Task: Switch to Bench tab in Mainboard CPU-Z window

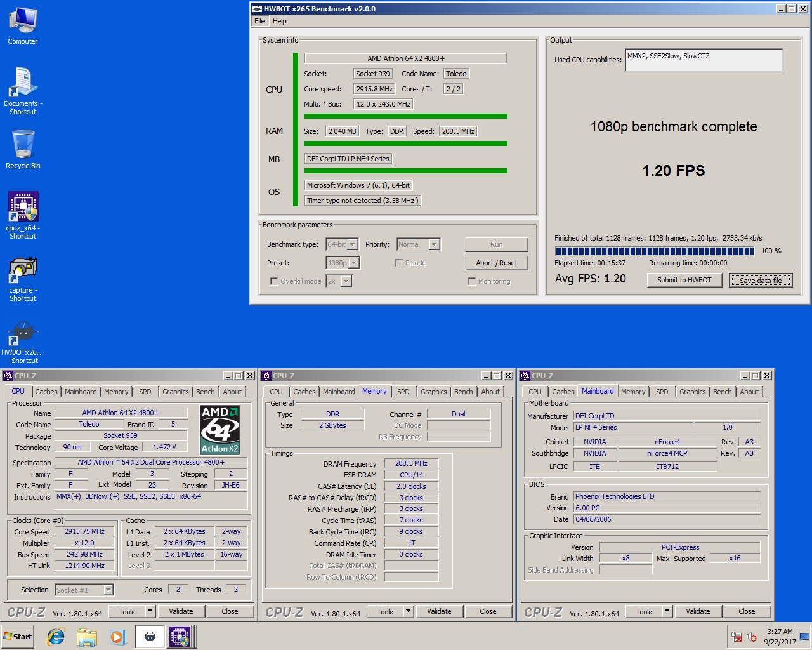Action: [722, 392]
